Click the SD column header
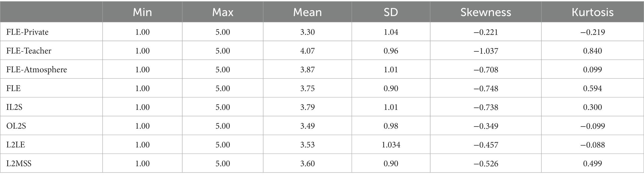Image resolution: width=644 pixels, height=178 pixels. pyautogui.click(x=391, y=12)
